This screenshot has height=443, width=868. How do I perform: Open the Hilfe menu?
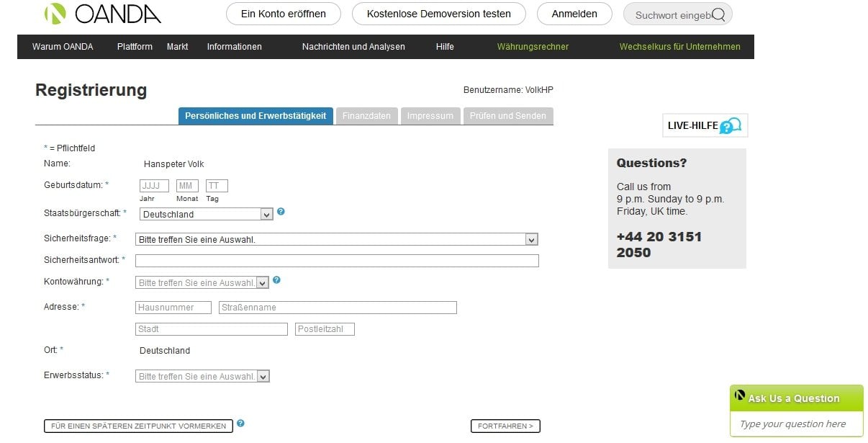tap(445, 47)
